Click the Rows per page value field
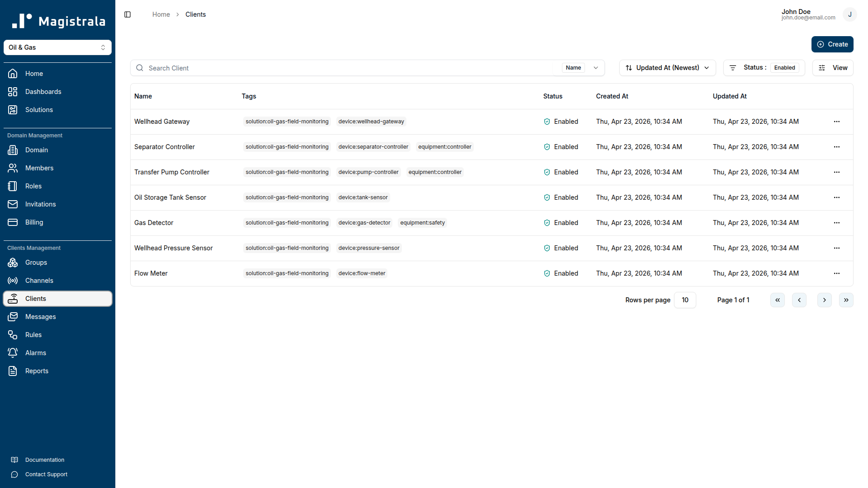Viewport: 868px width, 488px height. click(x=685, y=300)
